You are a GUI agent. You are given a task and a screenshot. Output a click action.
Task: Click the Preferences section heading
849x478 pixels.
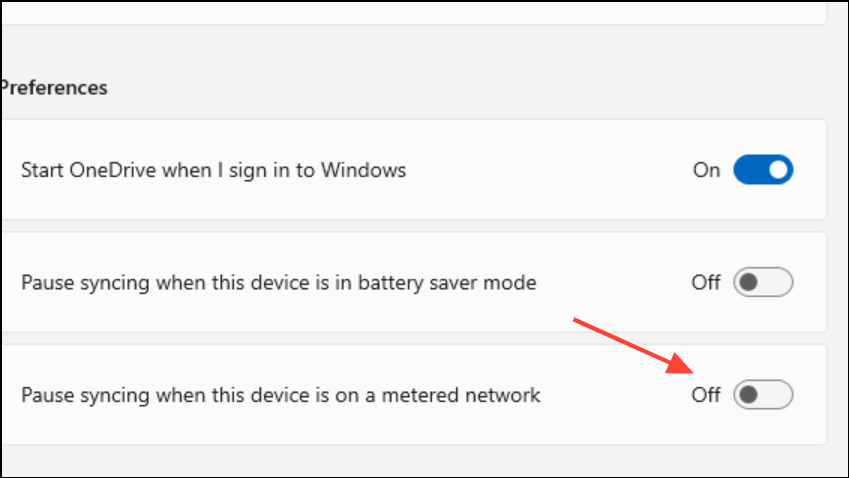[x=53, y=88]
